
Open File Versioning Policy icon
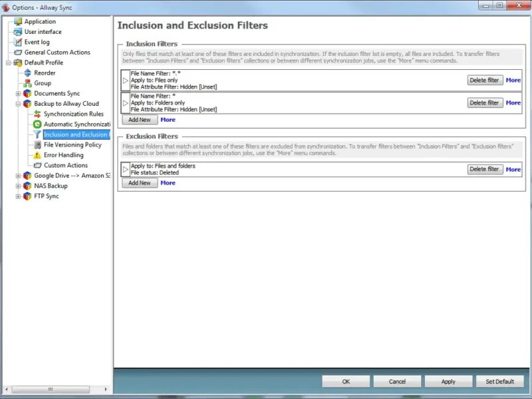(37, 145)
